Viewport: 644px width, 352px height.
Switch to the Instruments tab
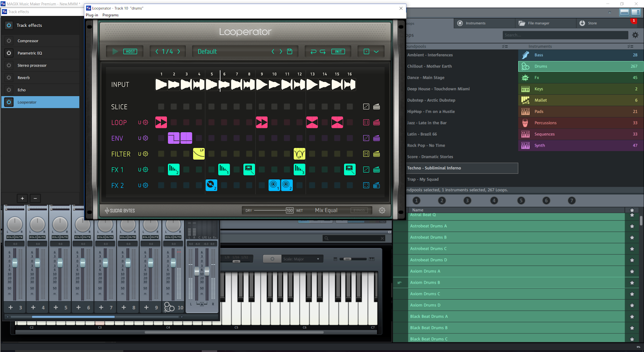pos(484,23)
